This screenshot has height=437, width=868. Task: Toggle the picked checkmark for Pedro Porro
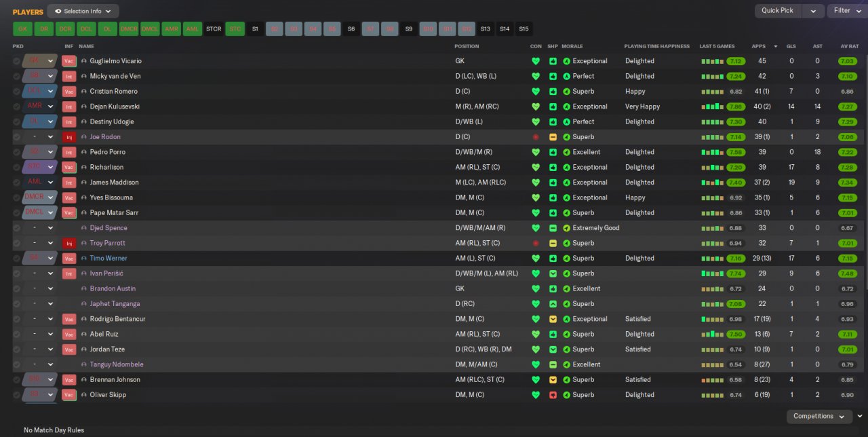click(x=16, y=152)
